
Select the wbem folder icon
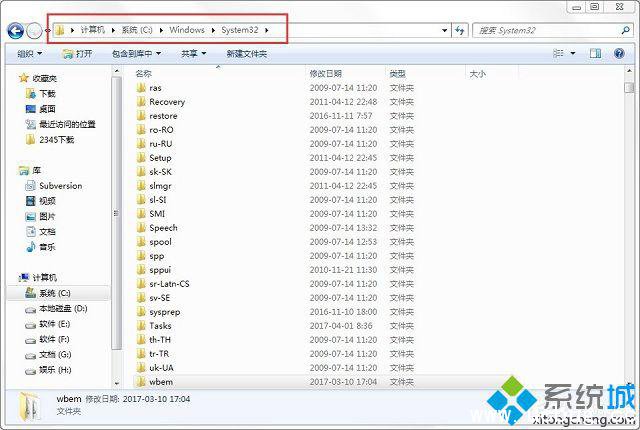141,382
